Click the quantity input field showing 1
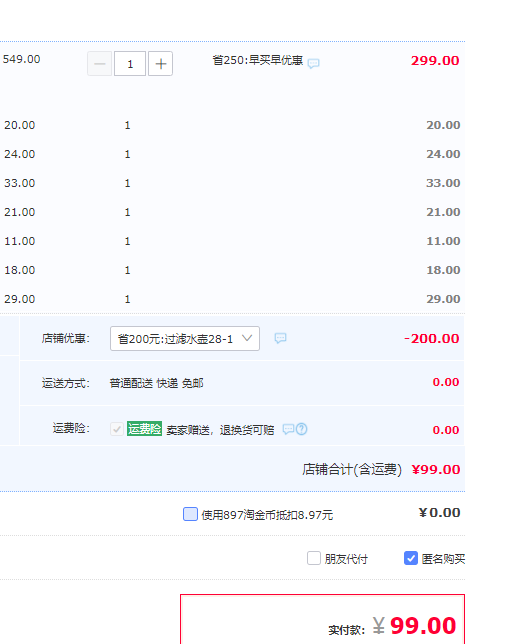Viewport: 521px width, 644px height. click(x=130, y=64)
